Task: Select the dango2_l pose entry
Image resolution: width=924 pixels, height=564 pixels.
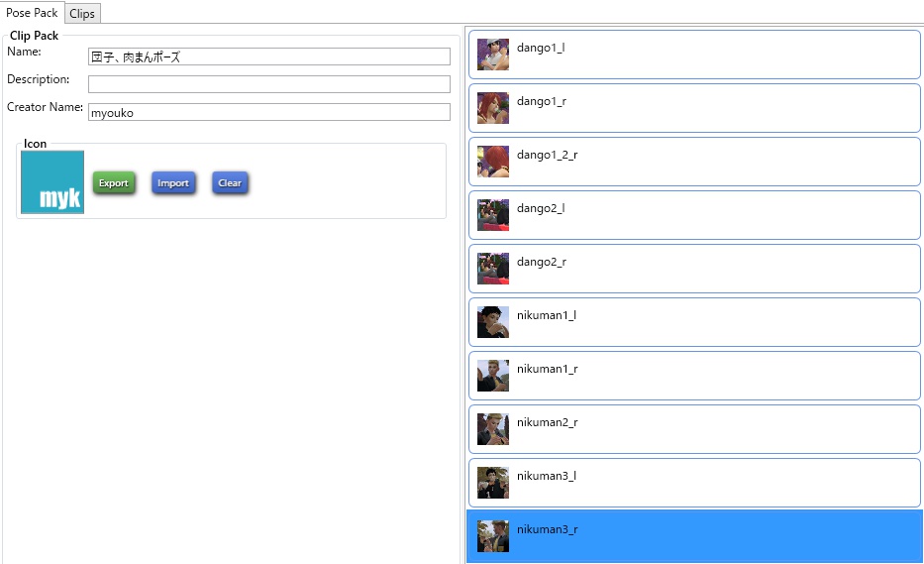Action: coord(694,215)
